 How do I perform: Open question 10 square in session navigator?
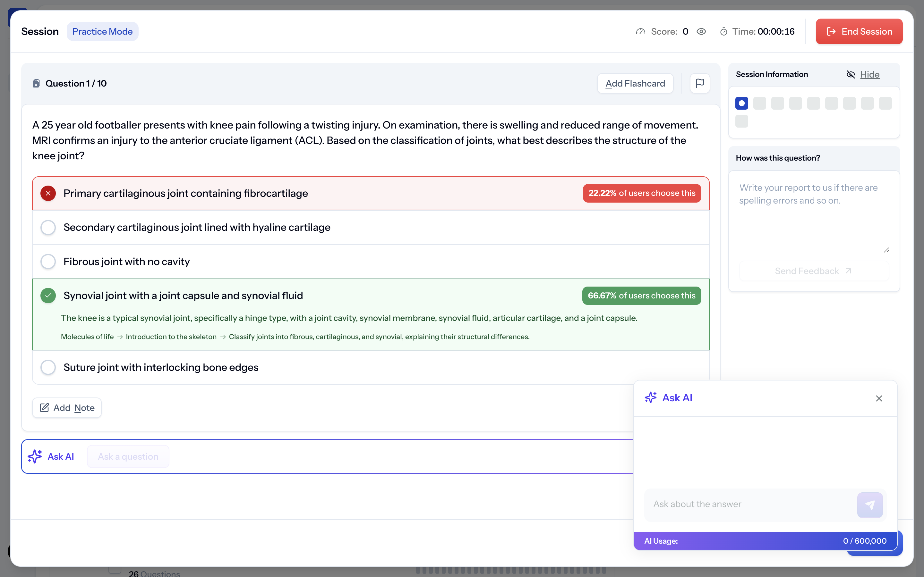[741, 121]
